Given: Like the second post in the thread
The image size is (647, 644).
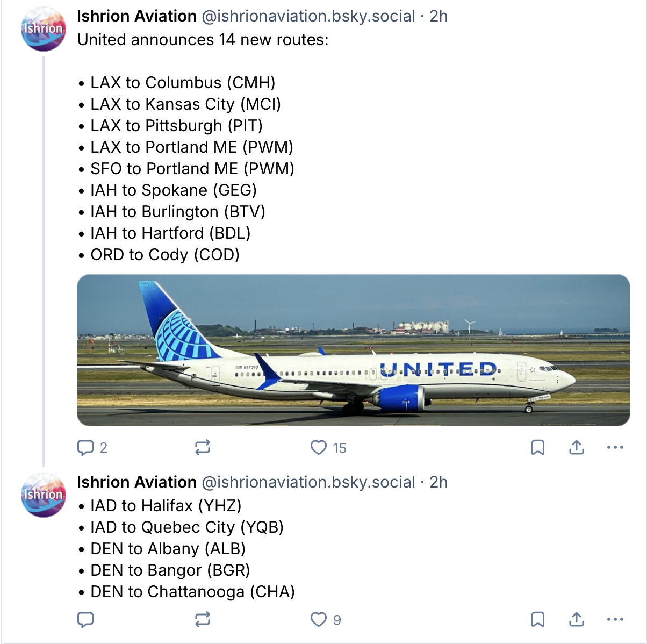Looking at the screenshot, I should click(x=319, y=619).
